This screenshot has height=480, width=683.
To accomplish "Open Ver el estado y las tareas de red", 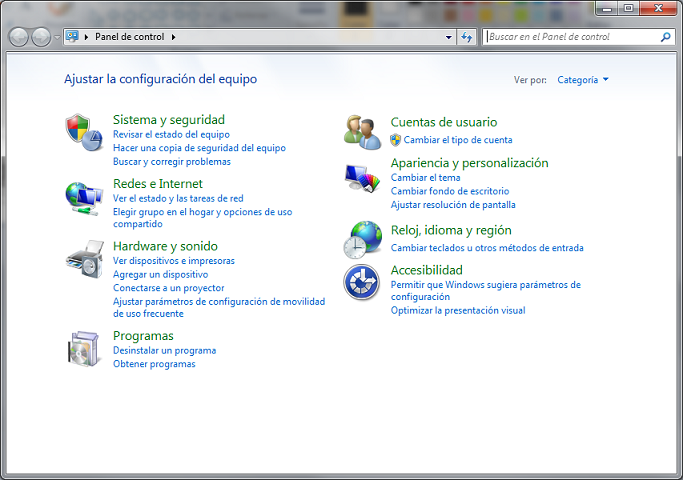I will pos(178,199).
